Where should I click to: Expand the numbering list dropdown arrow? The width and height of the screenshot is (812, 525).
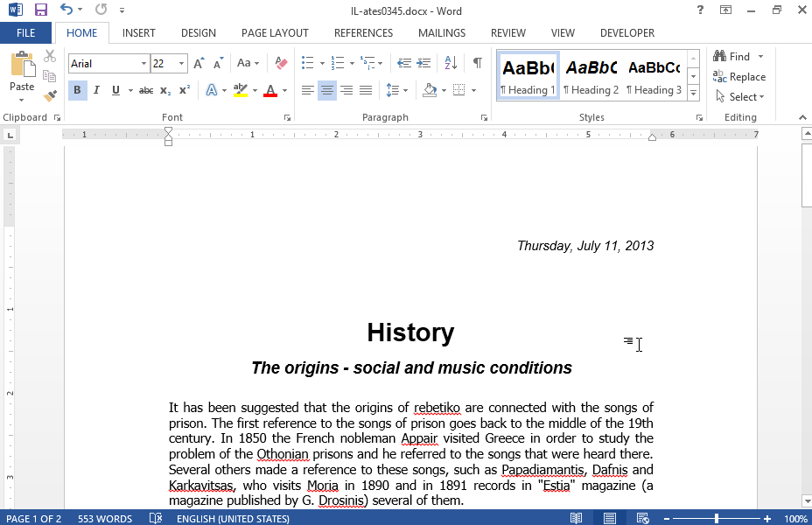(x=352, y=63)
